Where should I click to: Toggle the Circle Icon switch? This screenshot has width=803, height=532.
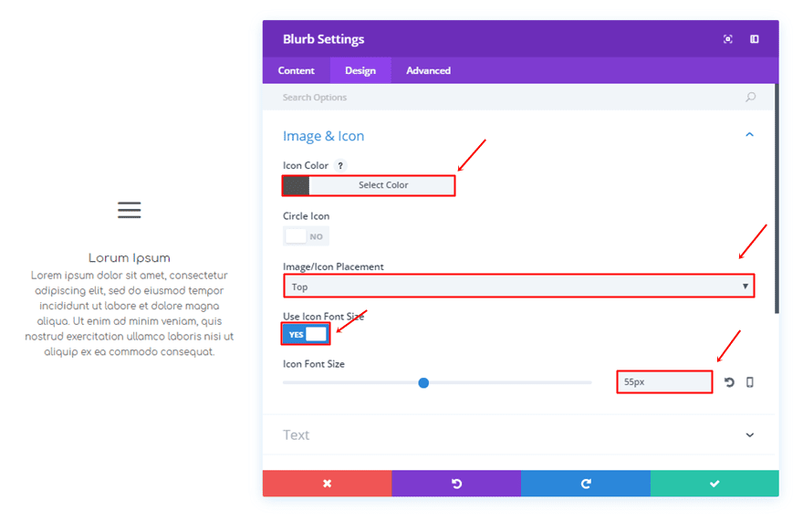(306, 236)
